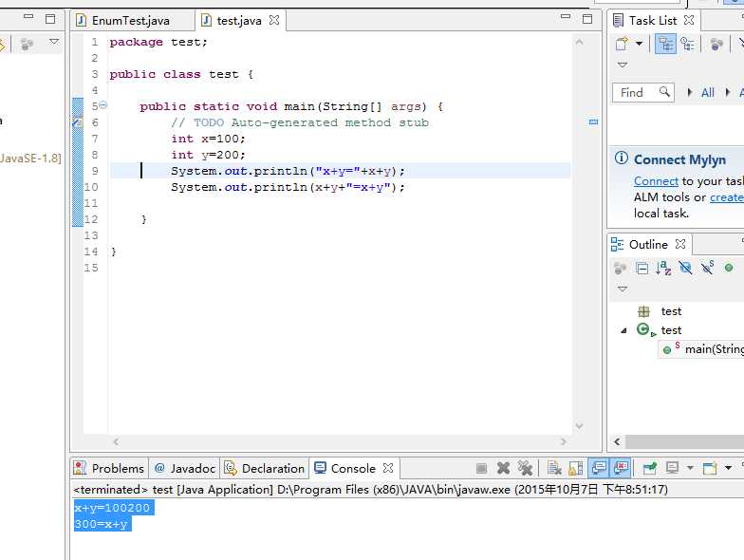This screenshot has width=744, height=560.
Task: Open the Outline view menu triangle
Action: point(623,289)
